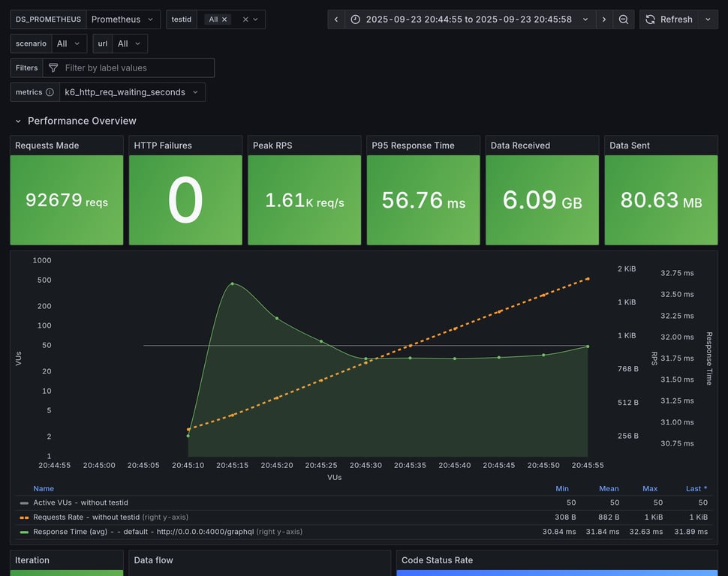The image size is (728, 576).
Task: Click the 56.76 ms stat value
Action: 423,200
